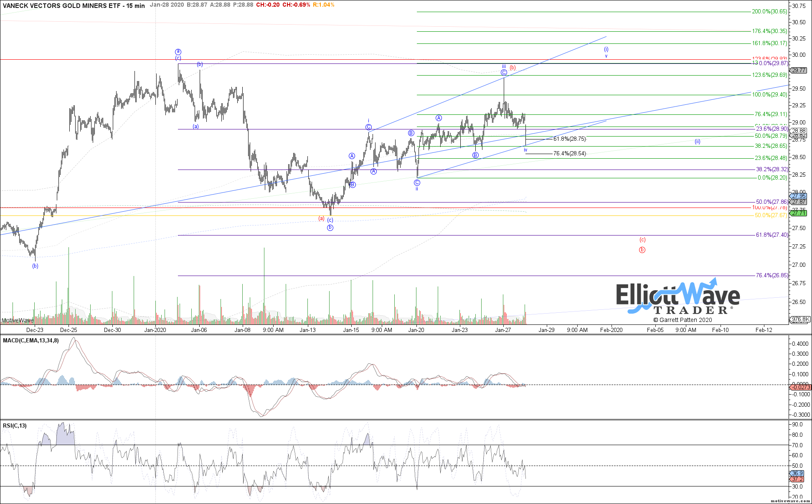The height and width of the screenshot is (504, 812).
Task: Select the purple 38.2%(28.32) retracement label
Action: pyautogui.click(x=772, y=170)
